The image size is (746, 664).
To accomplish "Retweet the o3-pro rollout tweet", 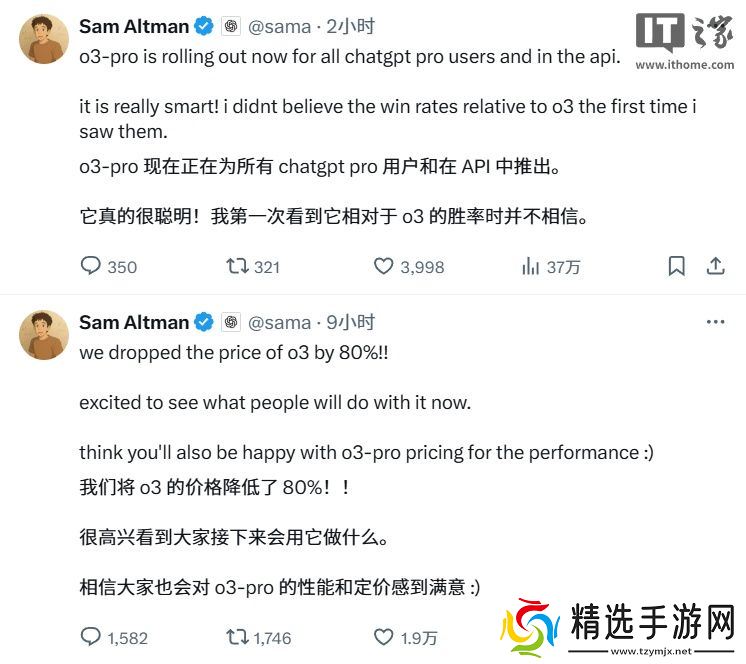I will 237,266.
